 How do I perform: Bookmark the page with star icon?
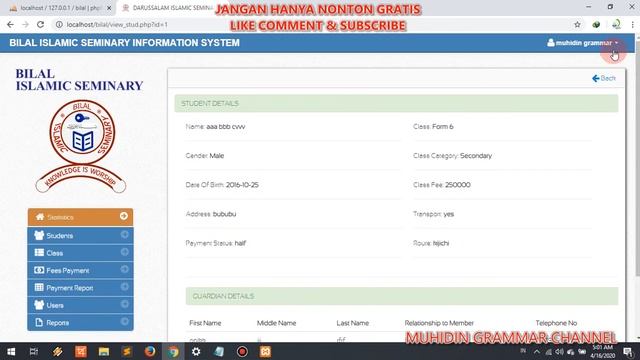577,24
